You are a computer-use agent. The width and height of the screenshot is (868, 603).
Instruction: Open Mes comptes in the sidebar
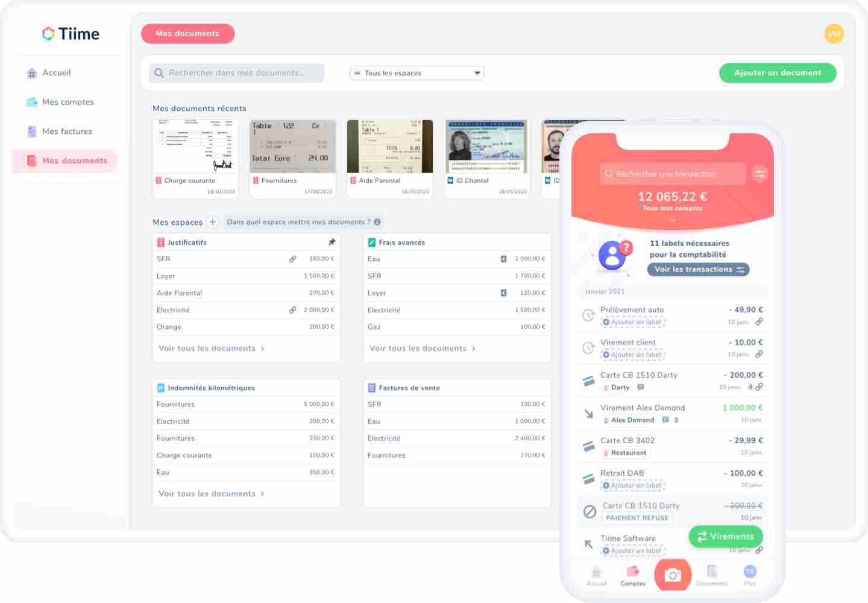tap(68, 102)
